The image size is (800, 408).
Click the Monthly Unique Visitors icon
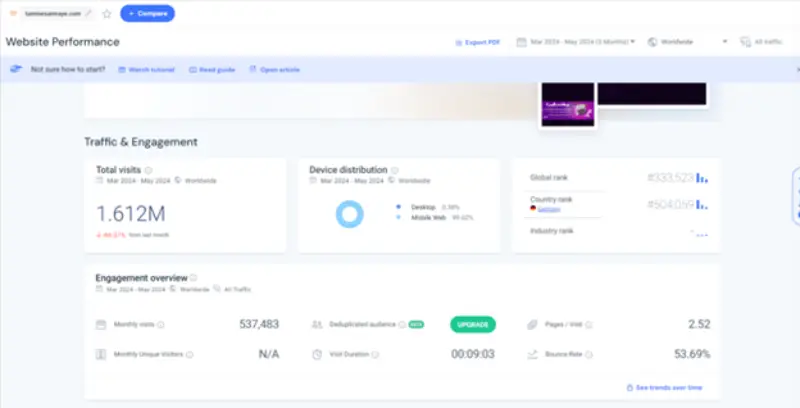click(x=101, y=354)
